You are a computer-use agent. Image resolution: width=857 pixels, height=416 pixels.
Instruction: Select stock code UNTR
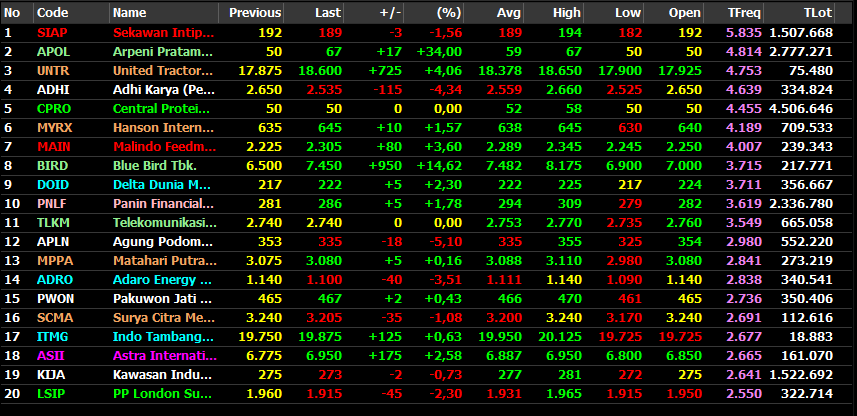click(x=54, y=71)
